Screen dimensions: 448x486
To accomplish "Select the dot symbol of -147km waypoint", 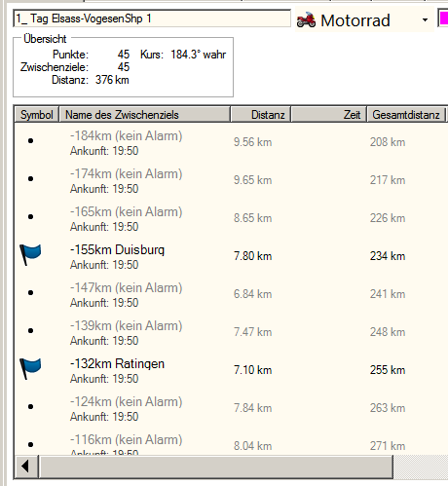I will (x=30, y=292).
